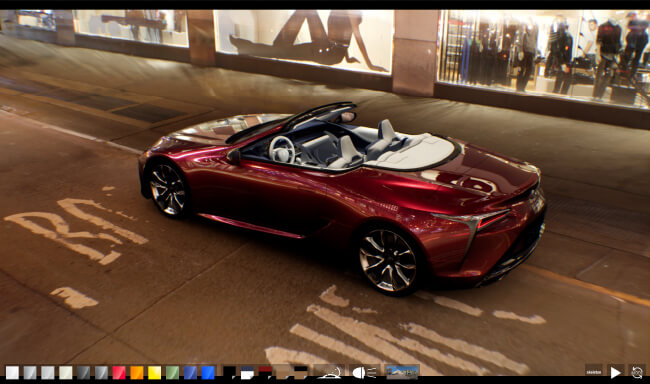Select the dark gray metallic paint swatch
The width and height of the screenshot is (650, 384).
83,372
